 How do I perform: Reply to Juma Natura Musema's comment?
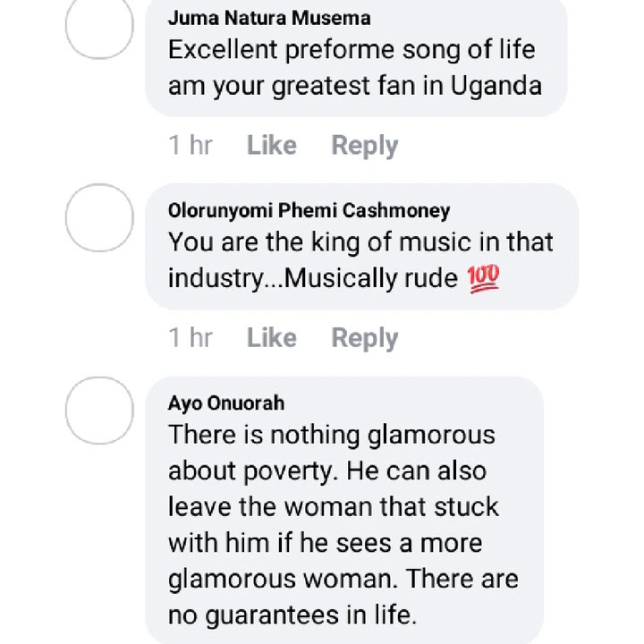tap(365, 146)
